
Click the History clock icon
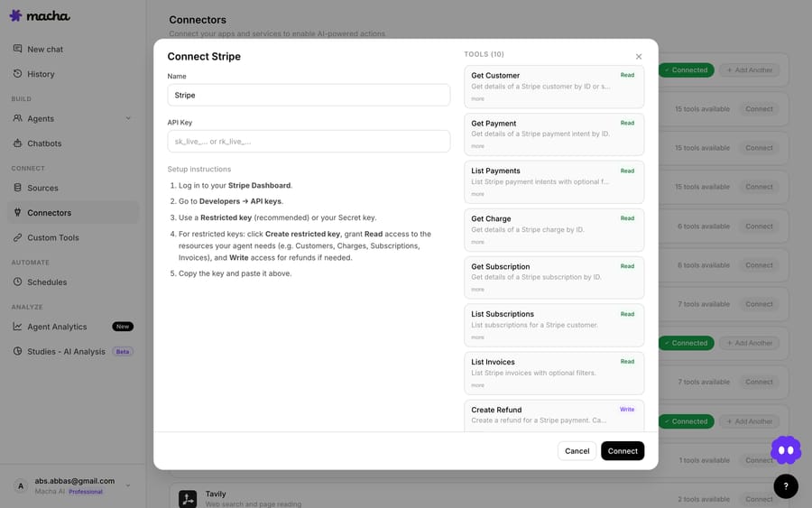tap(18, 73)
